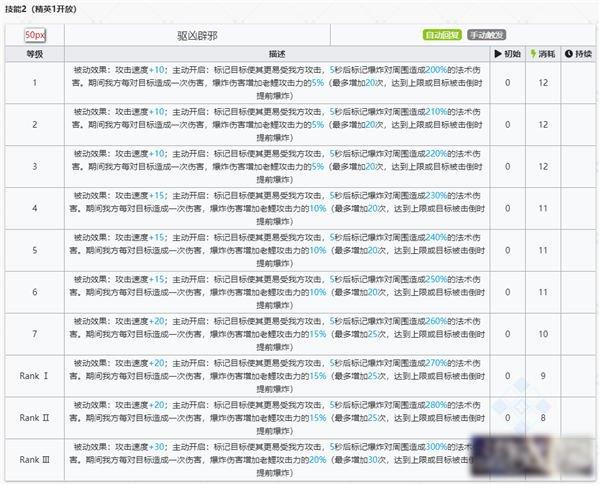The width and height of the screenshot is (600, 485).
Task: Click initial value 0 in level 7 row
Action: [x=507, y=334]
